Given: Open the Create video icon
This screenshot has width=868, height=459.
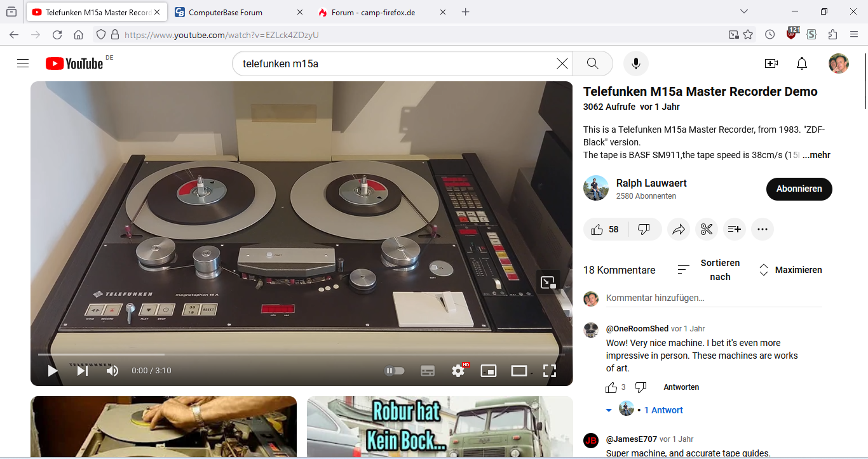Looking at the screenshot, I should (771, 63).
